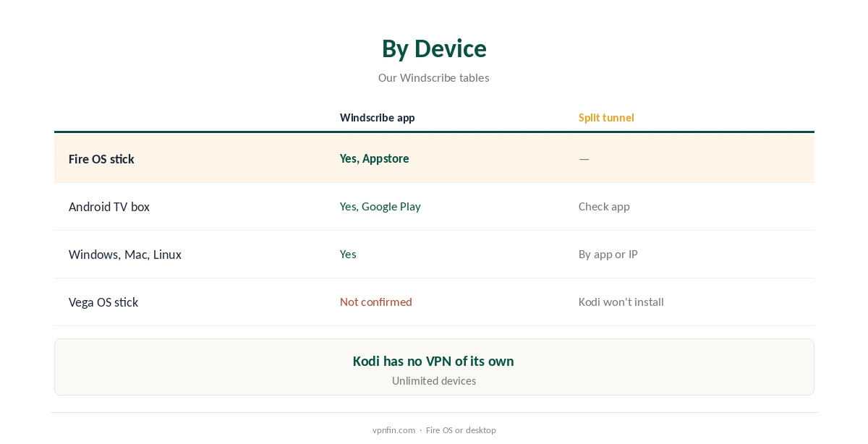868x444 pixels.
Task: Click the dash cell in Fire OS stick row
Action: pyautogui.click(x=584, y=158)
